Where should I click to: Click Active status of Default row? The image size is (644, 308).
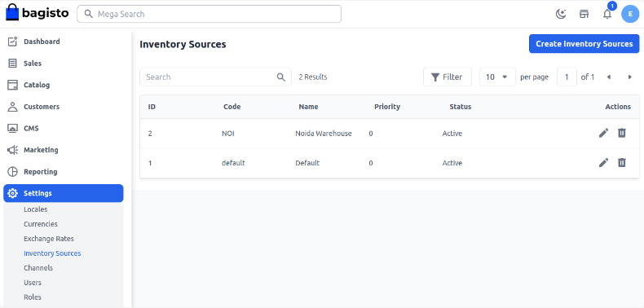(x=452, y=163)
